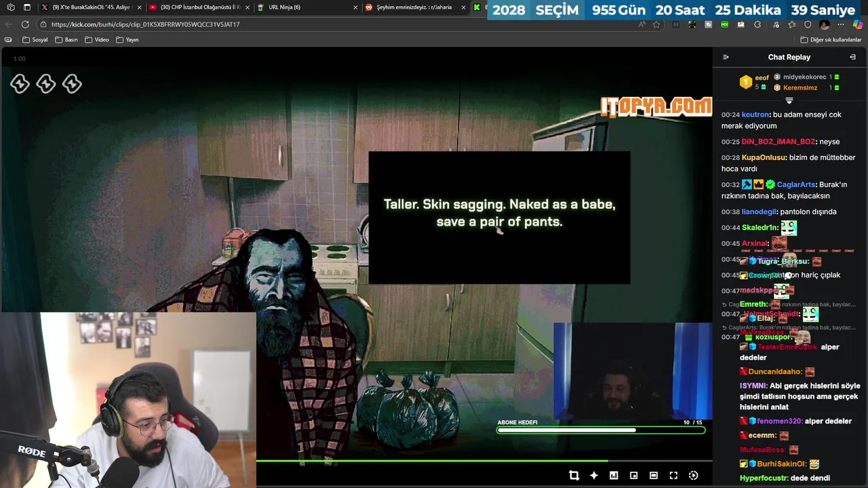Image resolution: width=868 pixels, height=488 pixels.
Task: Close the URL Ninja tab
Action: coord(355,7)
